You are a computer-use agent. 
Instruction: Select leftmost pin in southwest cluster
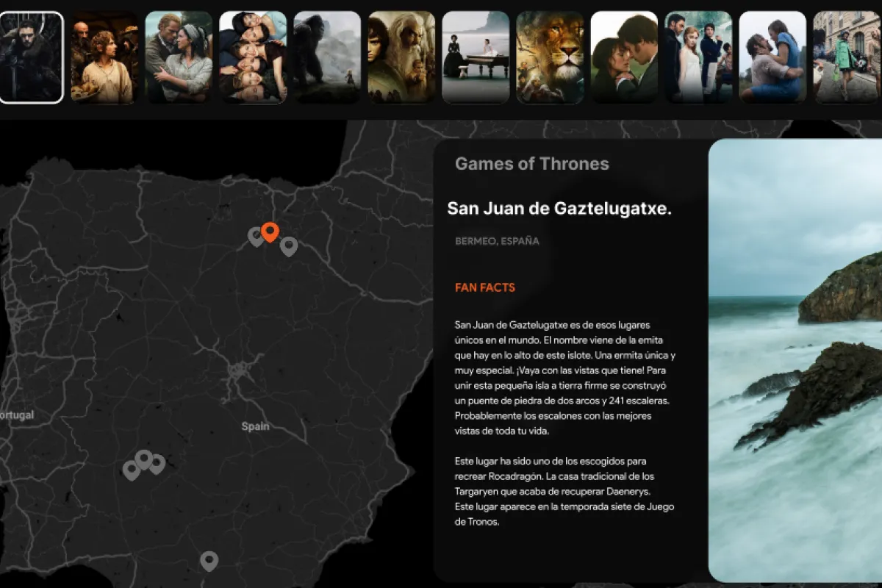pos(132,470)
